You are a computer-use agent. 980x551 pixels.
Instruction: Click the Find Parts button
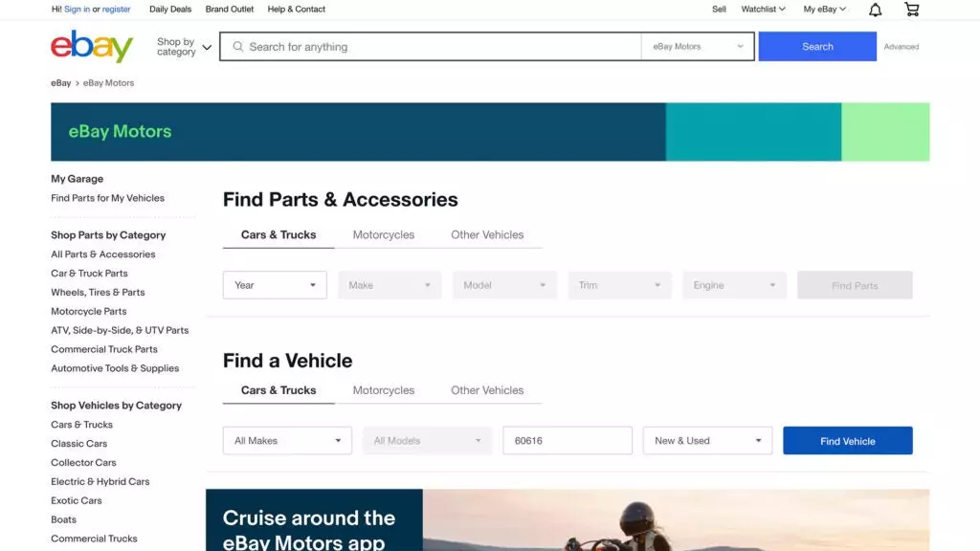coord(855,285)
